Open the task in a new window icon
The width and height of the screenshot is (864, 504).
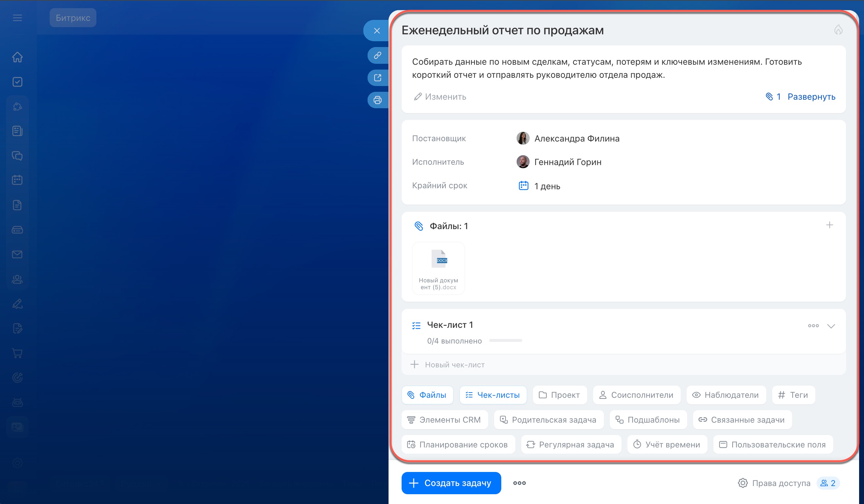click(377, 78)
